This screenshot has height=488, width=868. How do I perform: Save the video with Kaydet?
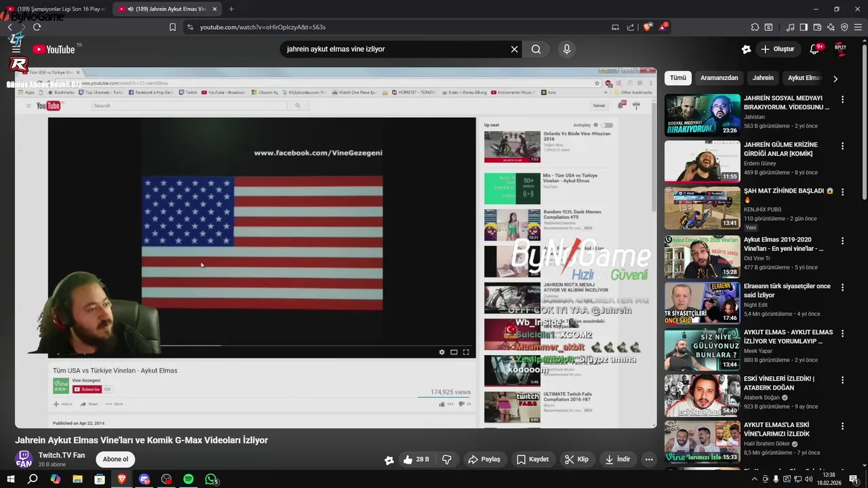(x=532, y=460)
